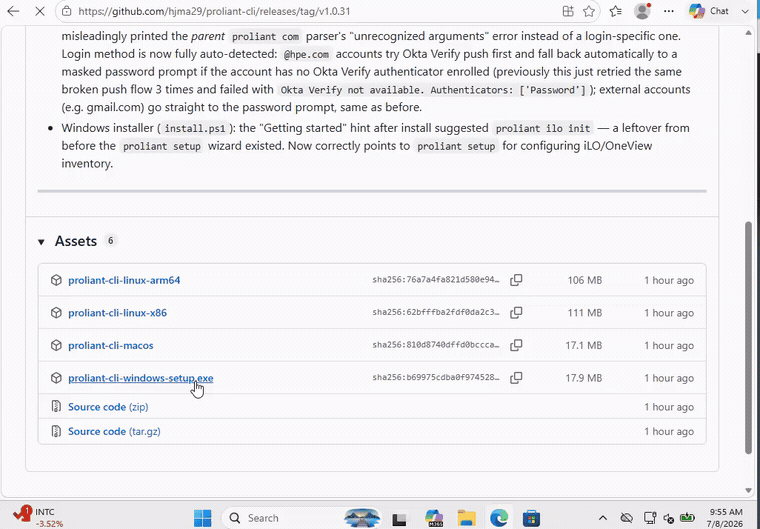
Task: Open File Explorer from the taskbar
Action: (466, 518)
